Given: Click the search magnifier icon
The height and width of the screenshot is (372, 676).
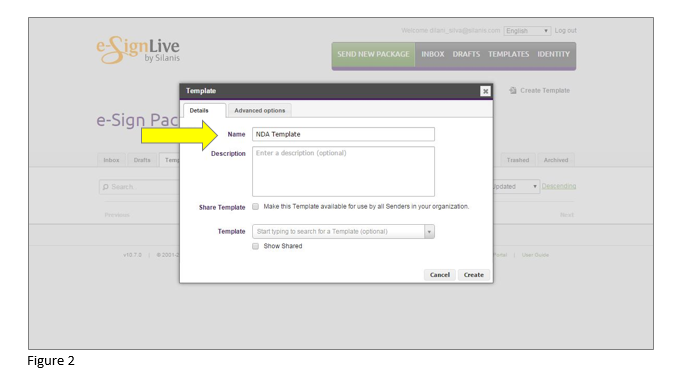Looking at the screenshot, I should pos(105,187).
